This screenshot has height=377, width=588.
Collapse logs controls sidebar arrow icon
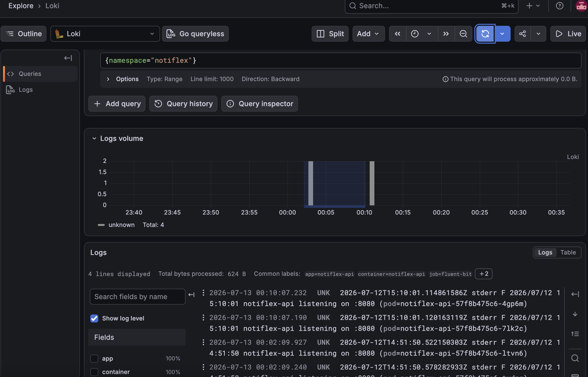(575, 294)
